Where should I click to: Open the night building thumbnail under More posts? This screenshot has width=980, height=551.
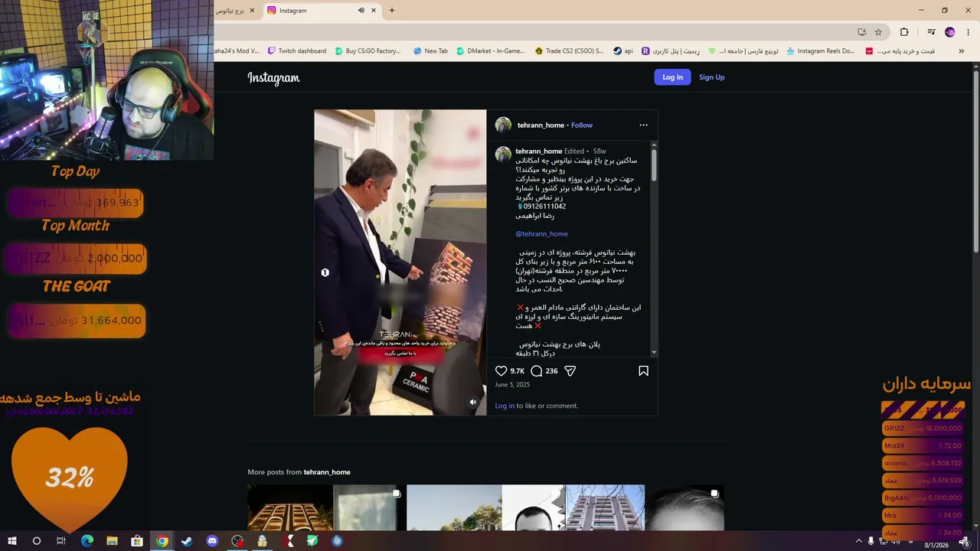[x=290, y=507]
